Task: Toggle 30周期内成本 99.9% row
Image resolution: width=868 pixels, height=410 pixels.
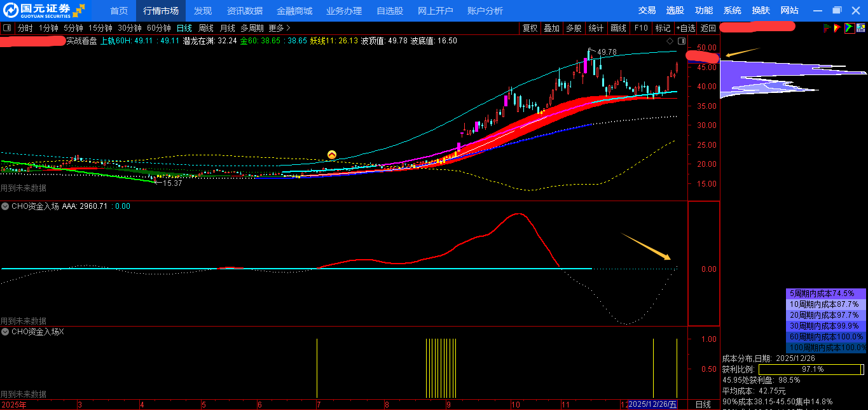Action: [826, 326]
